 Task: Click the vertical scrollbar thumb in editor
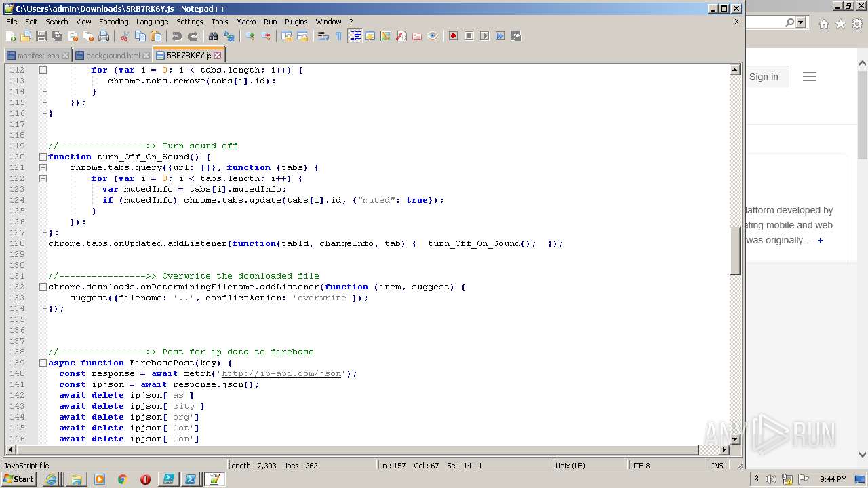point(734,251)
